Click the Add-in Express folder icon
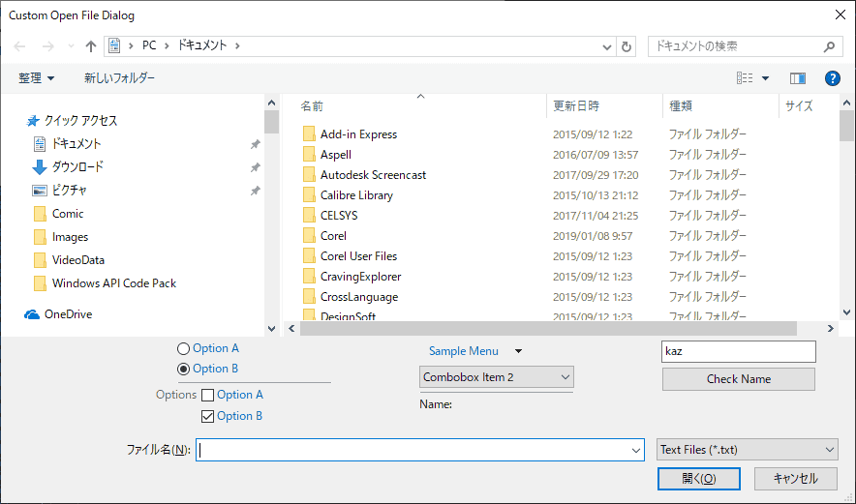 point(309,134)
